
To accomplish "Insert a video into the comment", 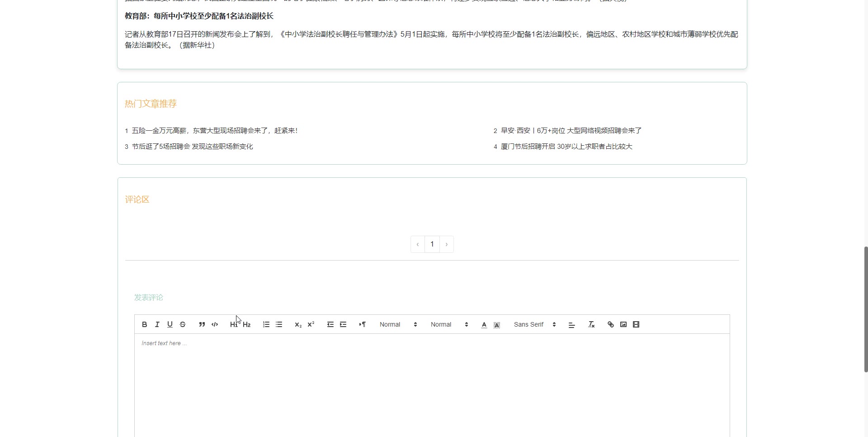I will point(636,324).
